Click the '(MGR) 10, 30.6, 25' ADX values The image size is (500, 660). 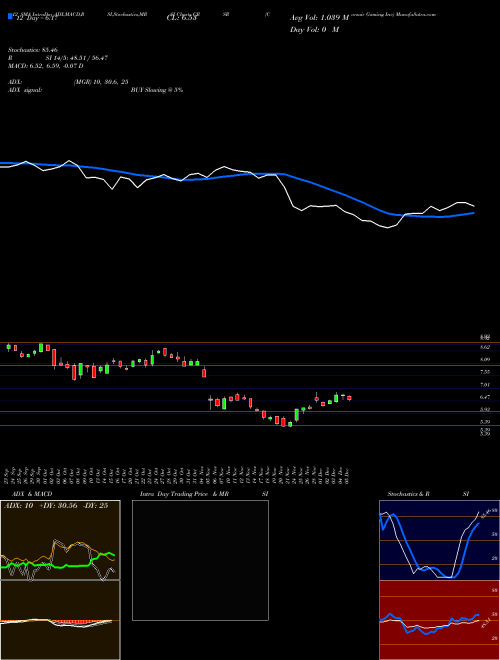coord(101,82)
